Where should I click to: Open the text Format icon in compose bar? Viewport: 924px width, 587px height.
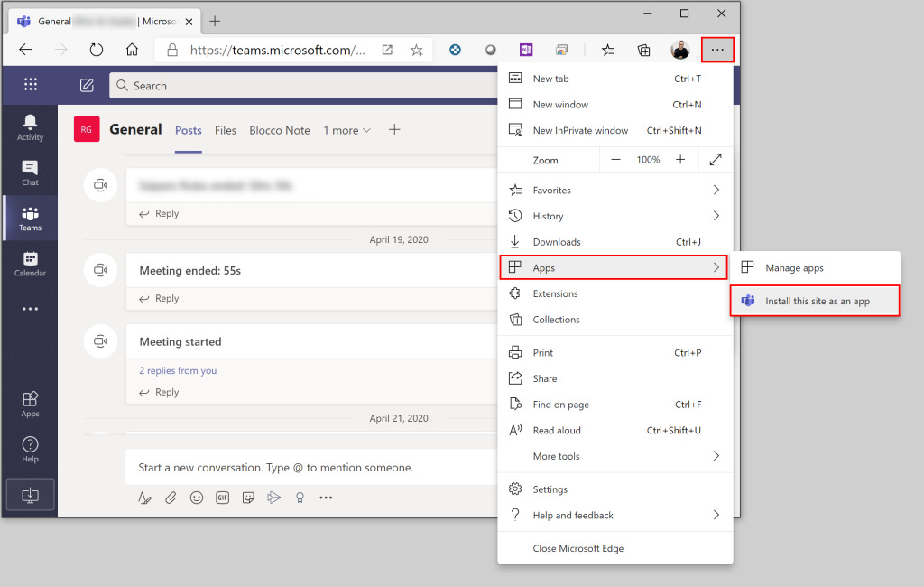pos(144,498)
